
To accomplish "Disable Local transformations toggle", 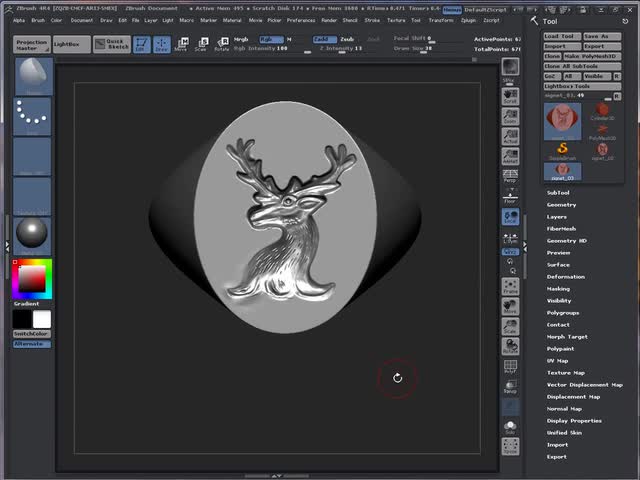I will tap(510, 217).
